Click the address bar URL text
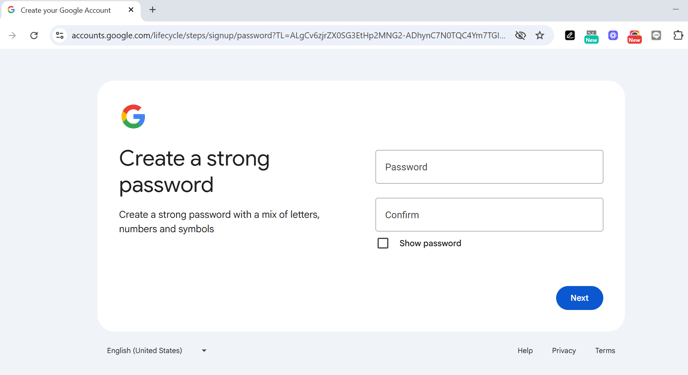The height and width of the screenshot is (375, 688). coord(288,36)
